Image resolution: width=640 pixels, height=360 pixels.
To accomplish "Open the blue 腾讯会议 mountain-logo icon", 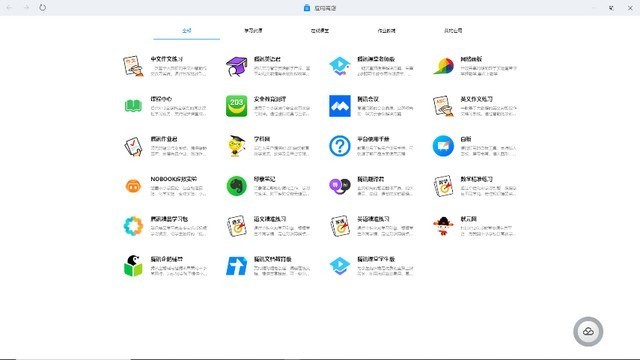I will click(340, 106).
